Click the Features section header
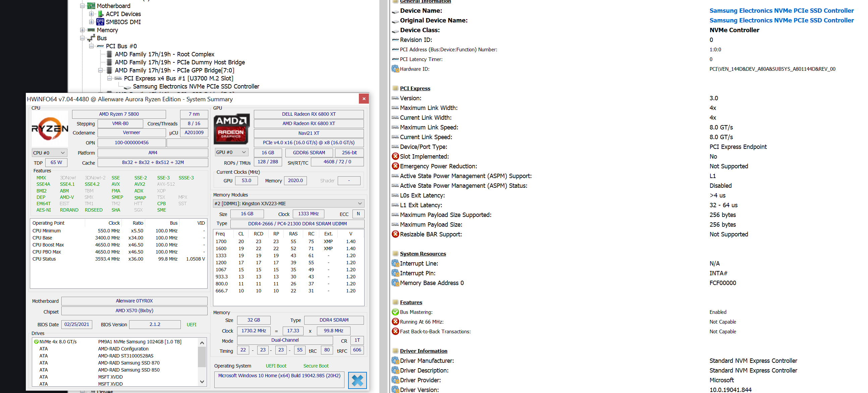The width and height of the screenshot is (868, 393). click(x=411, y=302)
